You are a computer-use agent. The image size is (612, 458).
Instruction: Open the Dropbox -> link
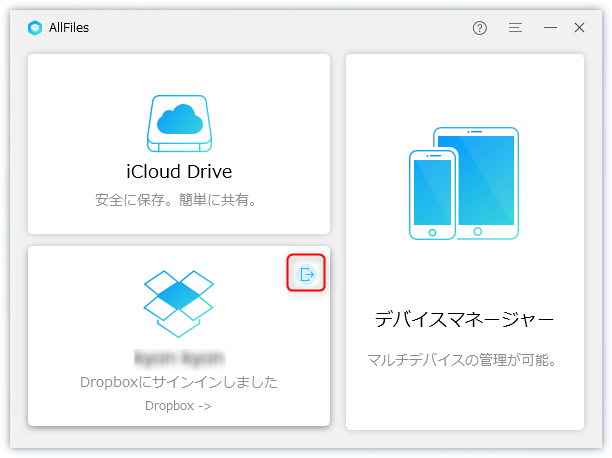[178, 406]
